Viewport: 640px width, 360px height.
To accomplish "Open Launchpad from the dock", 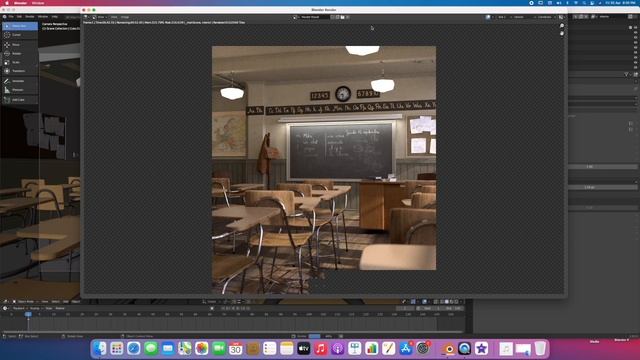I will 117,349.
